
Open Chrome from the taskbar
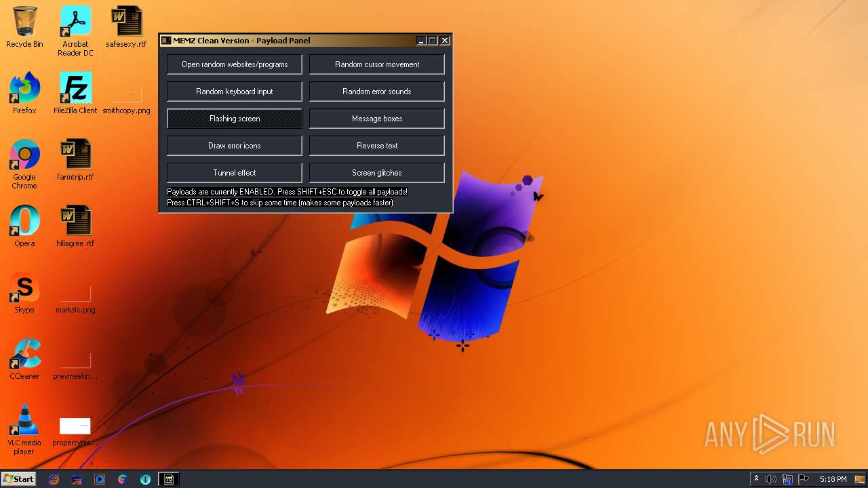click(x=123, y=479)
